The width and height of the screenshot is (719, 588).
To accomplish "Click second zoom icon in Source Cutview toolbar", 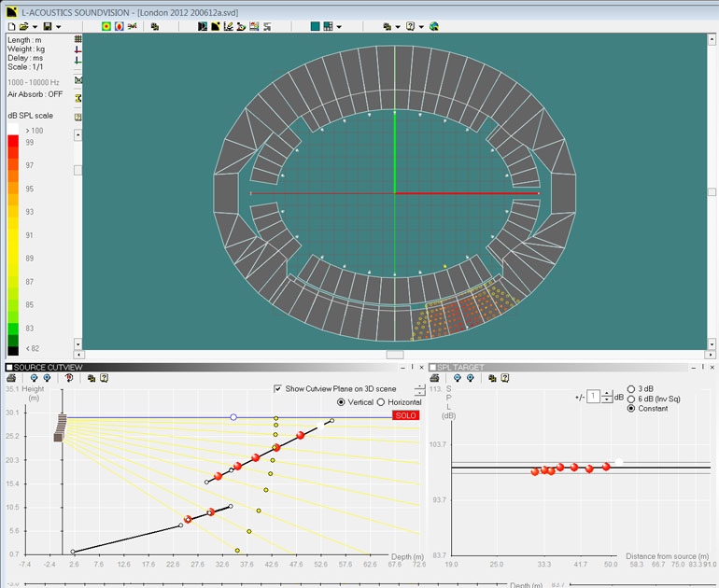I will point(47,378).
